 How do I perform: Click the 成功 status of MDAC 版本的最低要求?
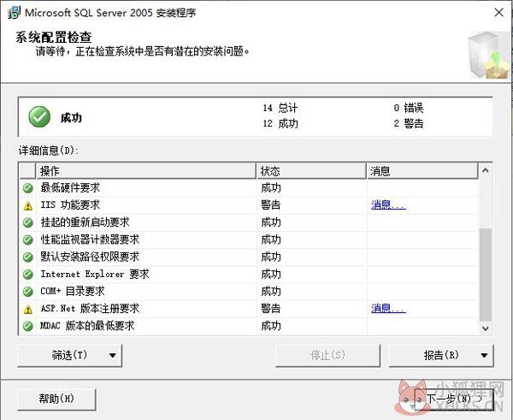click(270, 326)
